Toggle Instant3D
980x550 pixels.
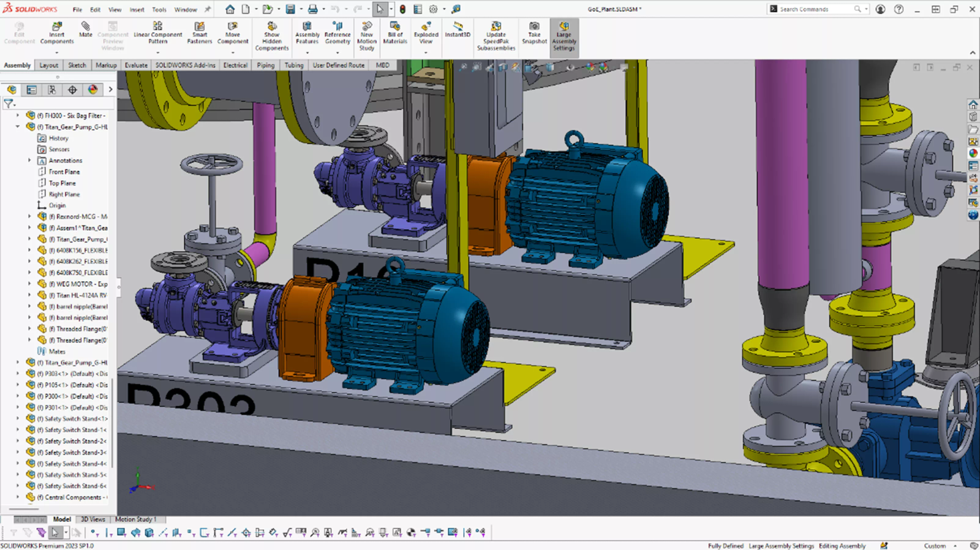coord(458,29)
